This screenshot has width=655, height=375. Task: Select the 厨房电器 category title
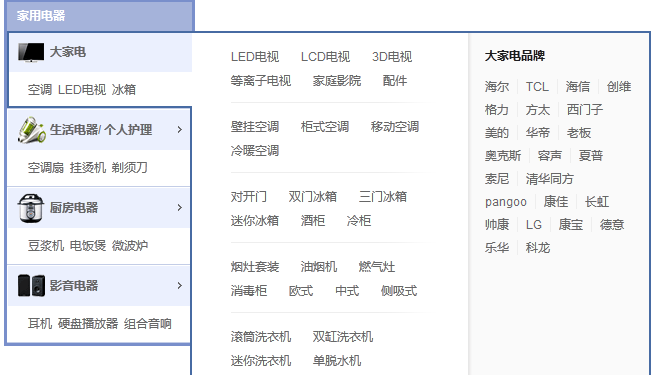[74, 208]
